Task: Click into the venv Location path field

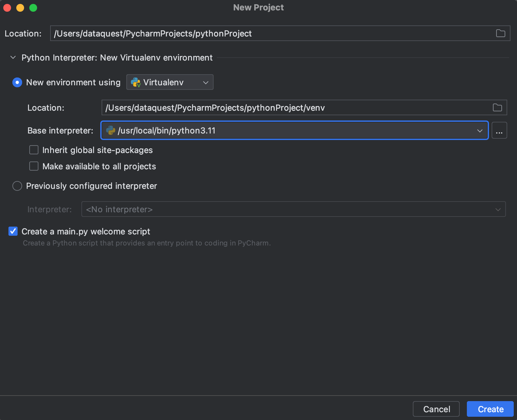Action: tap(293, 107)
